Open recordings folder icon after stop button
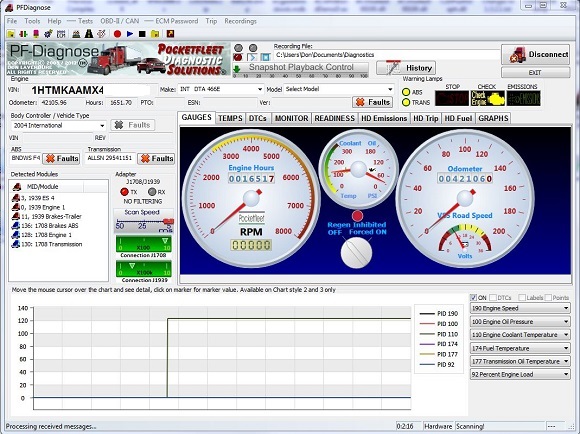 [x=155, y=34]
